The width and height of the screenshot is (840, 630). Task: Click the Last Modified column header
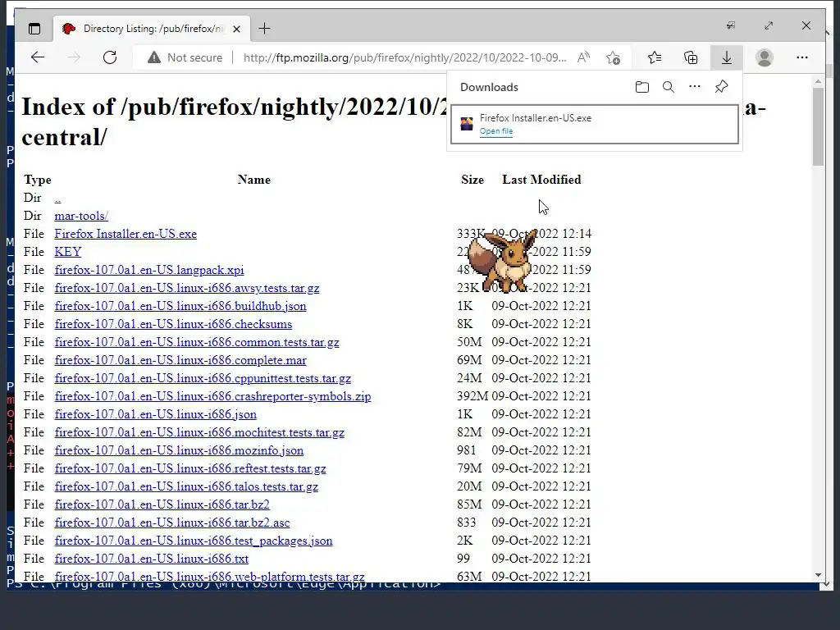point(541,180)
